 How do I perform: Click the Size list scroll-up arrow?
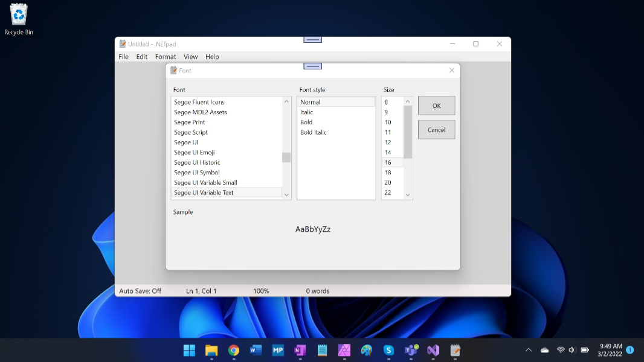coord(408,102)
